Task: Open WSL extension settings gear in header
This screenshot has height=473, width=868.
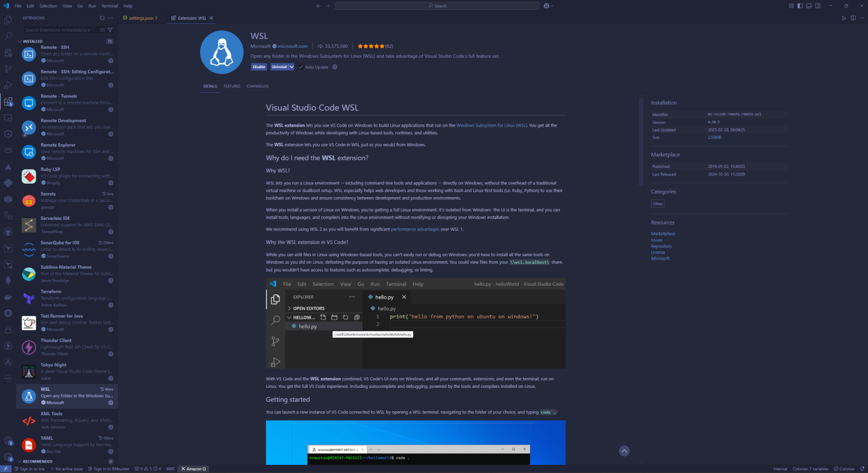Action: tap(335, 67)
